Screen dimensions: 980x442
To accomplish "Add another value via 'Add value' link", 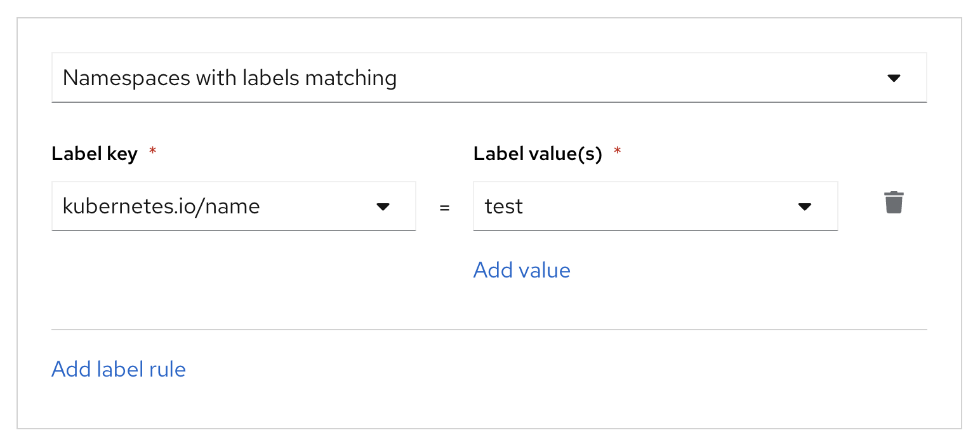I will point(522,270).
